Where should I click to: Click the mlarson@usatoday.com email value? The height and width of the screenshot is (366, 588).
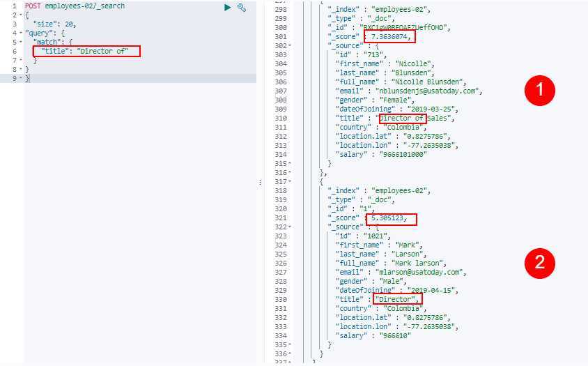coord(419,272)
